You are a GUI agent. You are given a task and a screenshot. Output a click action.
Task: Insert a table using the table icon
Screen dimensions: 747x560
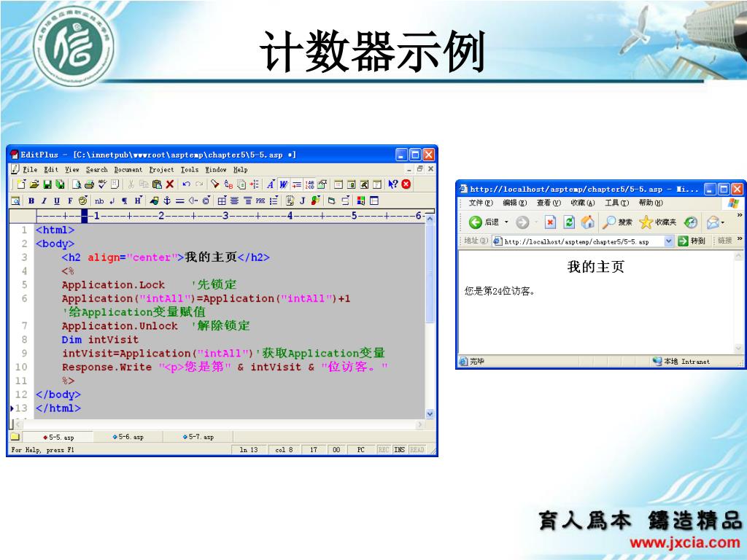tap(222, 201)
